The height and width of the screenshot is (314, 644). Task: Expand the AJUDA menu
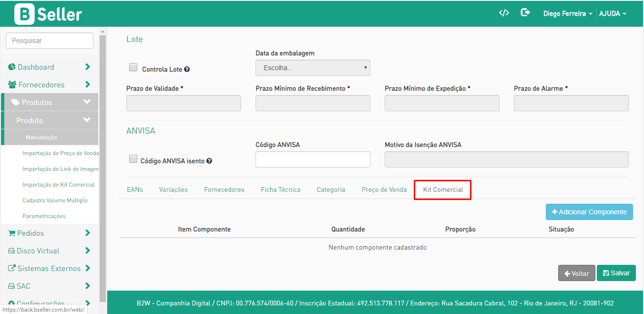pos(613,14)
